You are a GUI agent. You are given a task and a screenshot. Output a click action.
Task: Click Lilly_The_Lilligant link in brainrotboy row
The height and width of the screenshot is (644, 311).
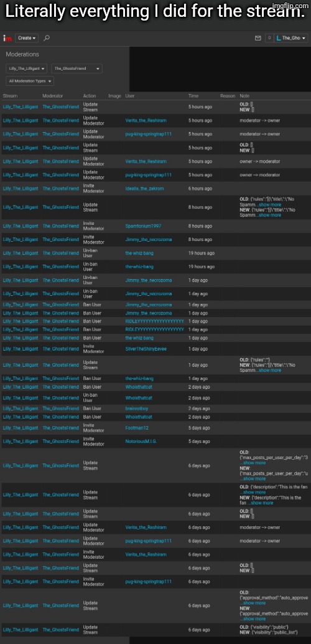[21, 409]
